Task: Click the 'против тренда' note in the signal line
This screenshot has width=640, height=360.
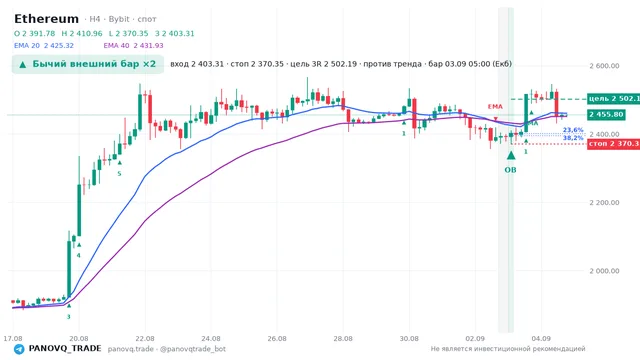Action: tap(392, 64)
